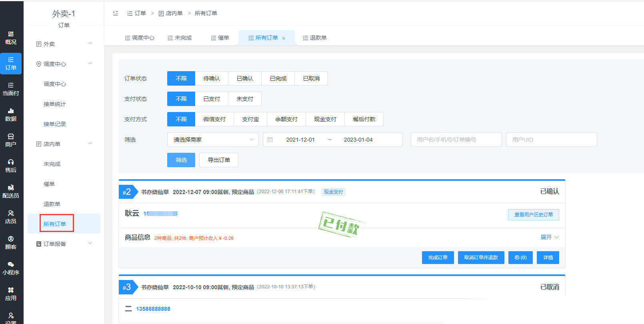Focus the 用户名/手机号/订单编号 search field
Screen dimensions: 644x324
(x=456, y=140)
